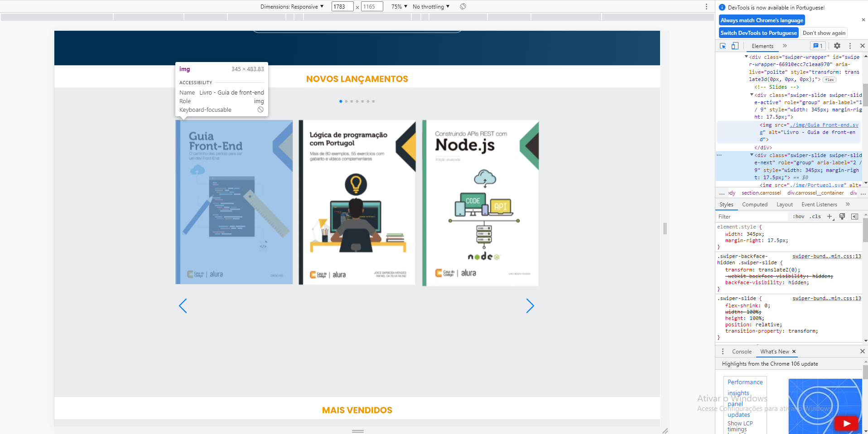Toggle the device toolbar icon
868x434 pixels.
point(735,46)
